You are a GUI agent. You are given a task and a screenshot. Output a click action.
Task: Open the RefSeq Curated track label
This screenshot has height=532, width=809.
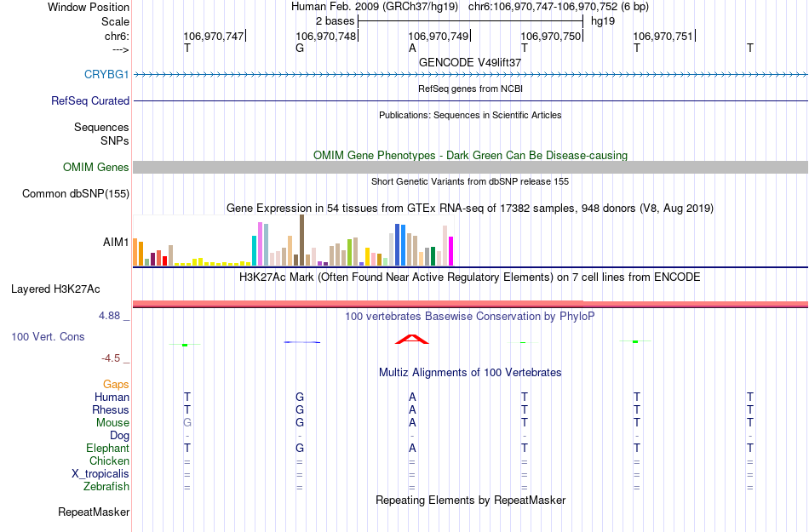coord(89,100)
